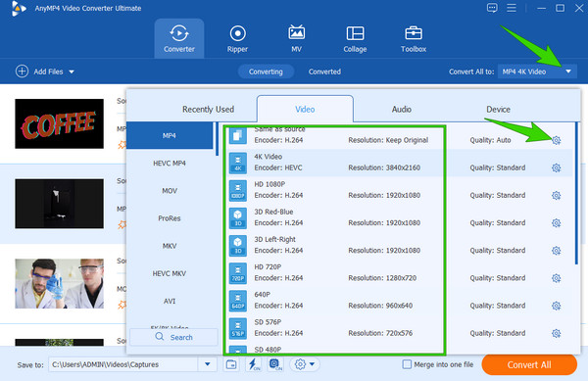
Task: Select the AVI format category
Action: [x=170, y=301]
